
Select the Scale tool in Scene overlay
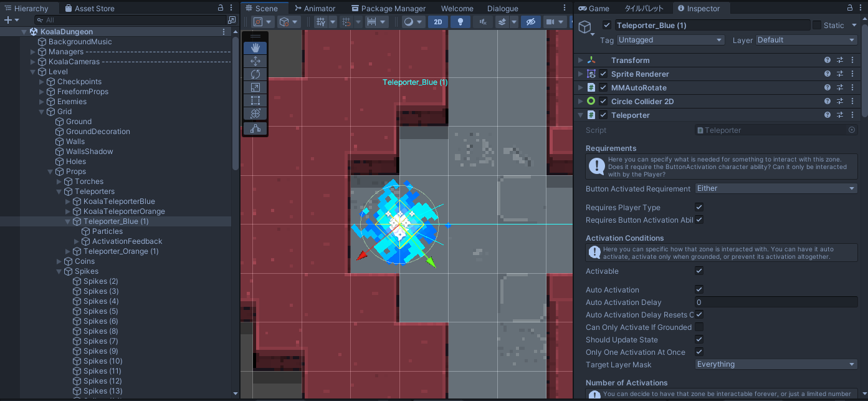(x=255, y=87)
